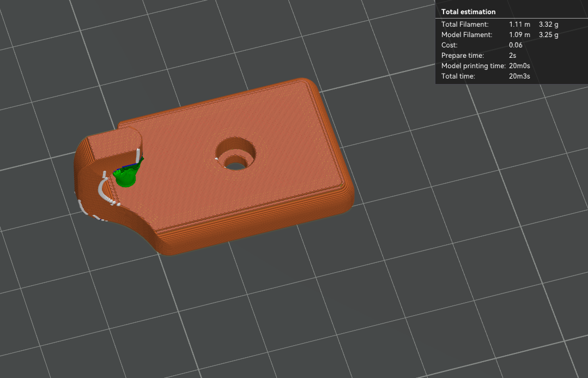This screenshot has width=588, height=378.
Task: Click the model filament weight 3.25 g
Action: point(548,35)
